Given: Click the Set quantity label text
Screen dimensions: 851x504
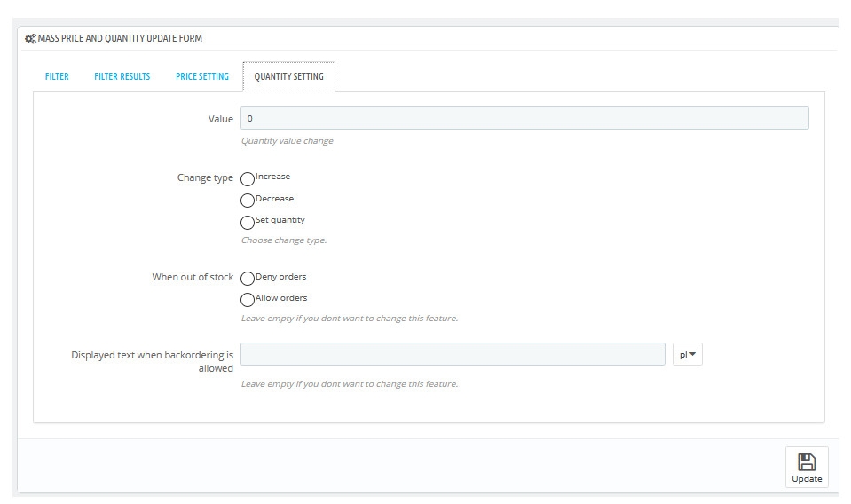Looking at the screenshot, I should (x=280, y=220).
